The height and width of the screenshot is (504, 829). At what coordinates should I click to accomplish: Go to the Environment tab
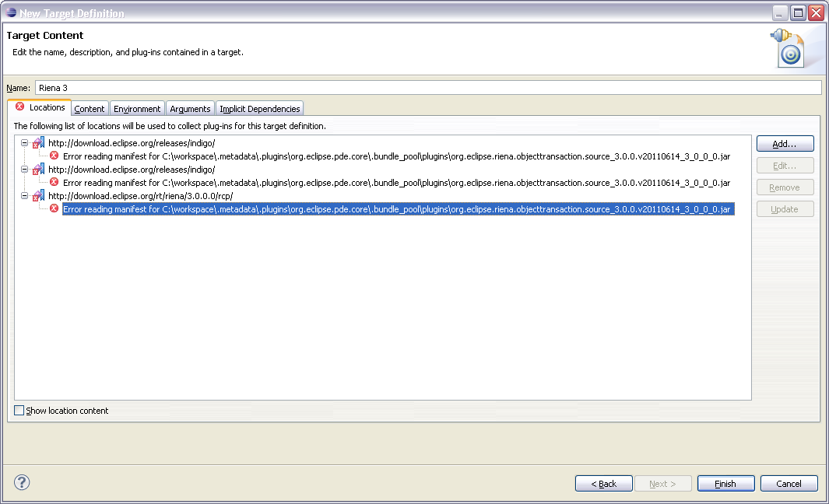137,109
